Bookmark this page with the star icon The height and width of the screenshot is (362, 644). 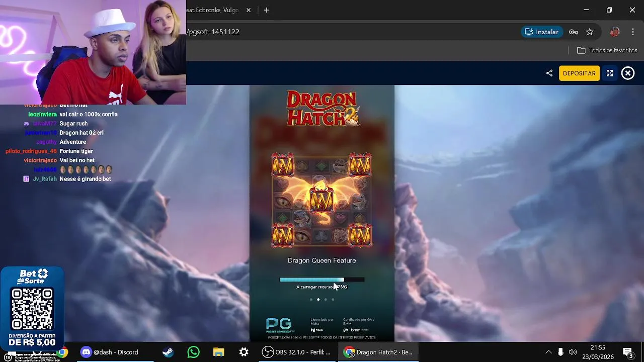point(590,32)
